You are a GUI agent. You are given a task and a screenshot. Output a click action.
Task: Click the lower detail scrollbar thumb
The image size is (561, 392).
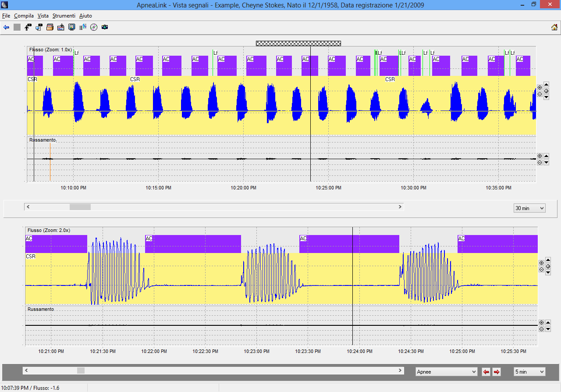[81, 371]
